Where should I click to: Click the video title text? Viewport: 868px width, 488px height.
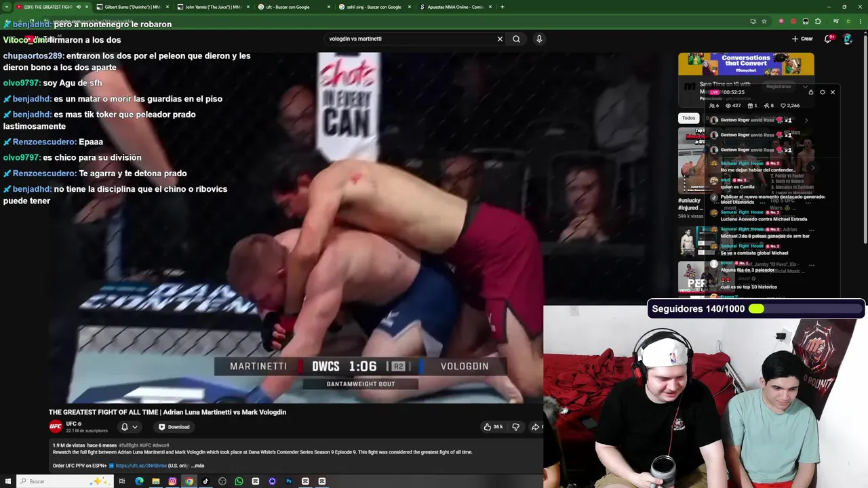click(167, 412)
